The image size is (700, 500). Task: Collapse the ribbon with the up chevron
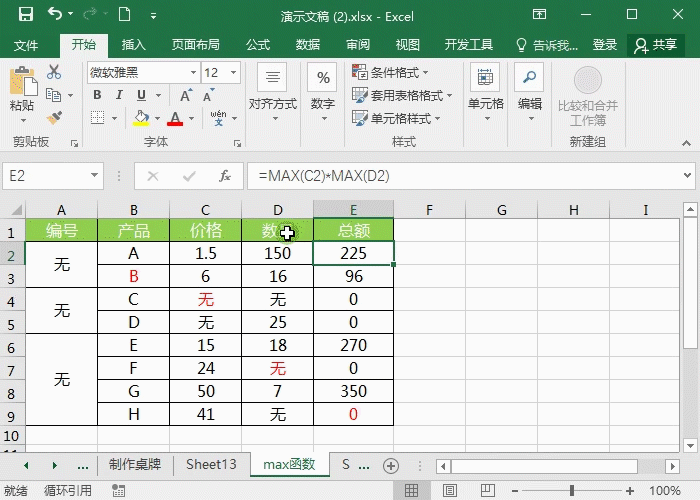coord(687,143)
